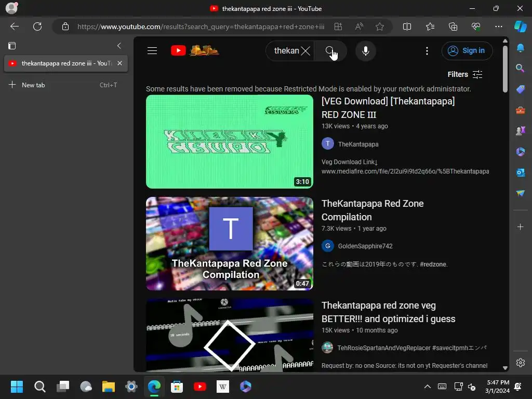Image resolution: width=532 pixels, height=399 pixels.
Task: Open Edge sidebar games chess icon
Action: (x=520, y=131)
